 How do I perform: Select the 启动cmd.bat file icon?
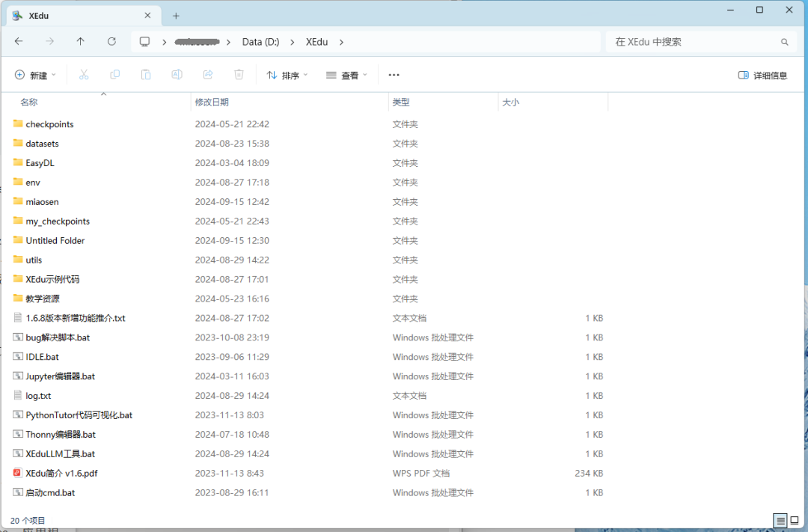tap(18, 492)
